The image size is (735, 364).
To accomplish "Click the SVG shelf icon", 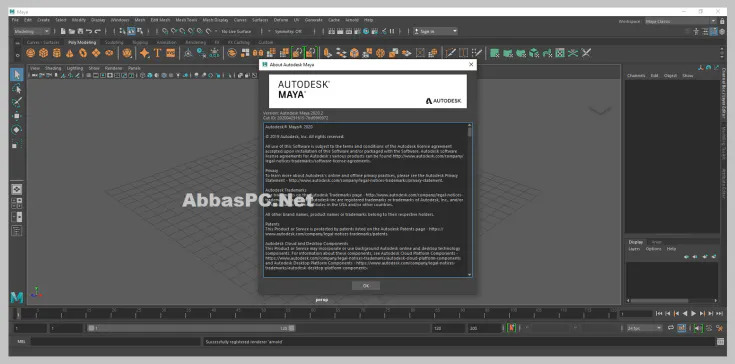I will 171,53.
